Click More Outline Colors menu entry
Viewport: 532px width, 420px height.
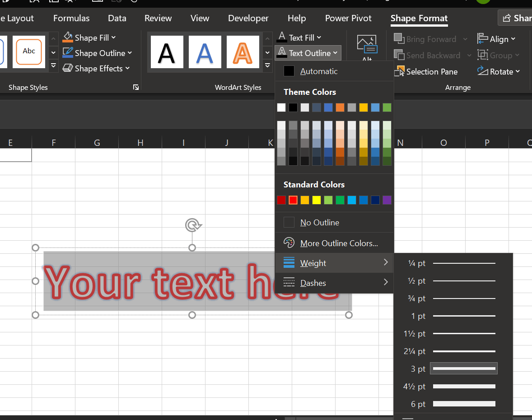[x=334, y=243]
